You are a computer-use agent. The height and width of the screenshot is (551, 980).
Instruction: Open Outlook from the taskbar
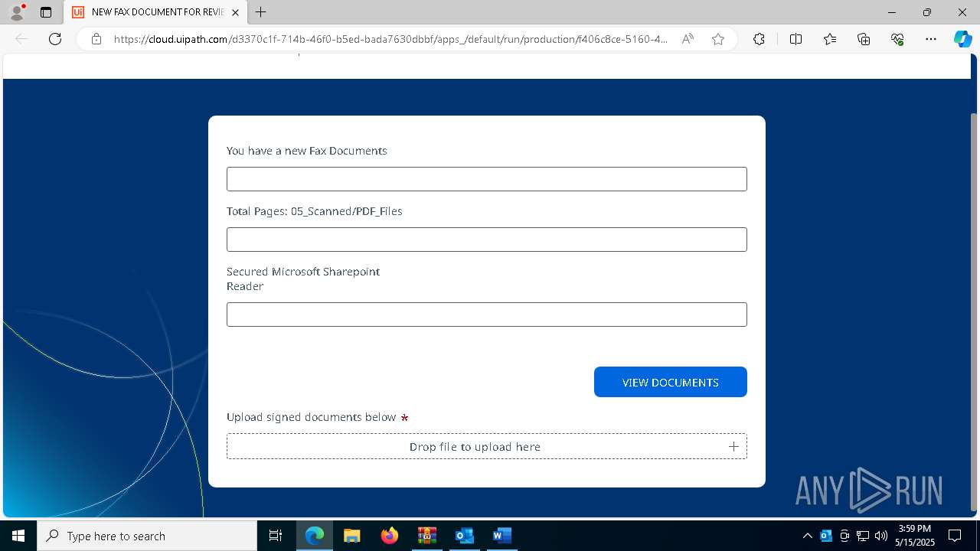click(x=464, y=536)
